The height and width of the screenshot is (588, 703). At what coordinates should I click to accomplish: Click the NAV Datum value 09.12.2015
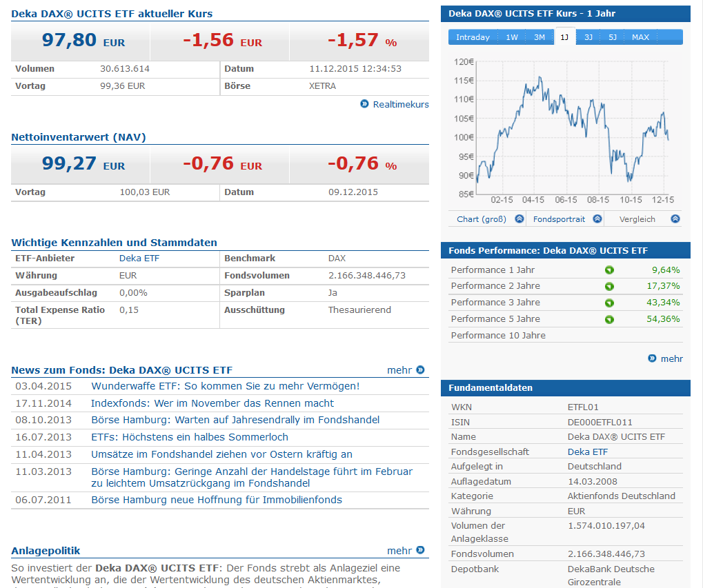[353, 192]
